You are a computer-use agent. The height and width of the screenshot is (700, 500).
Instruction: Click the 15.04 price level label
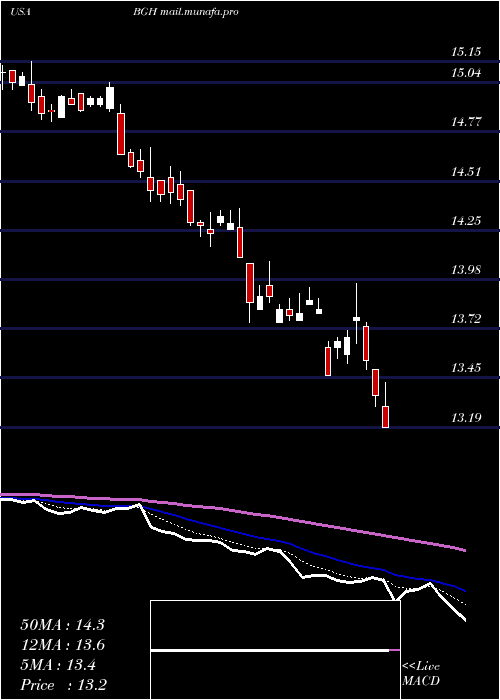pyautogui.click(x=466, y=73)
